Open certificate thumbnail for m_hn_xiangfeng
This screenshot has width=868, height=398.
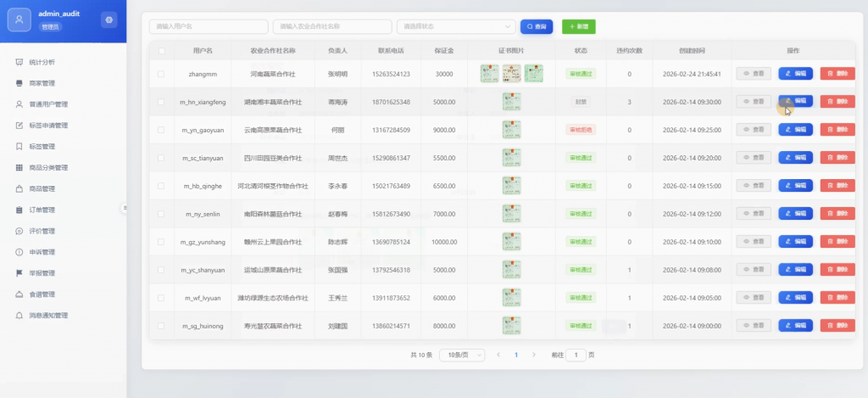point(511,102)
